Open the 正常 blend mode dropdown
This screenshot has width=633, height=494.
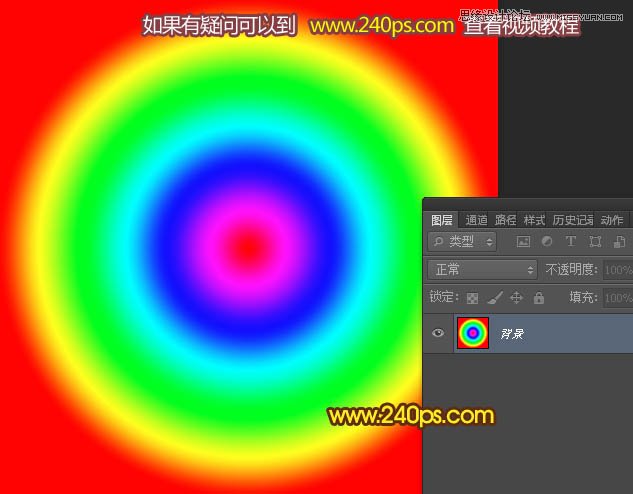(482, 270)
